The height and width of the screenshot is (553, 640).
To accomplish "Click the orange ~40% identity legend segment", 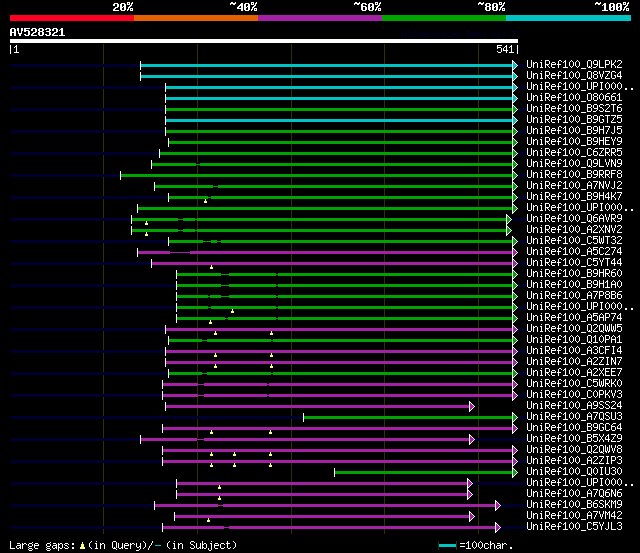I will (196, 18).
